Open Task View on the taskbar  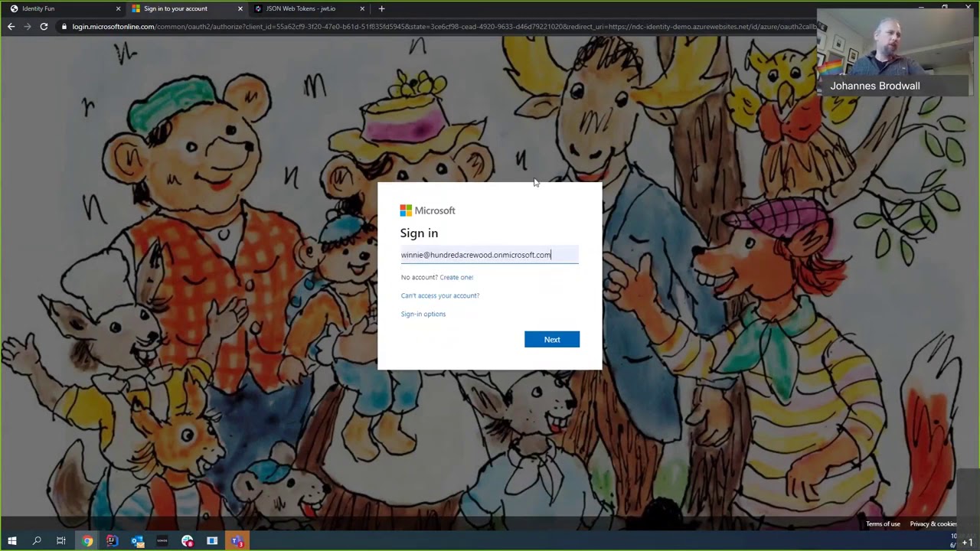click(61, 541)
